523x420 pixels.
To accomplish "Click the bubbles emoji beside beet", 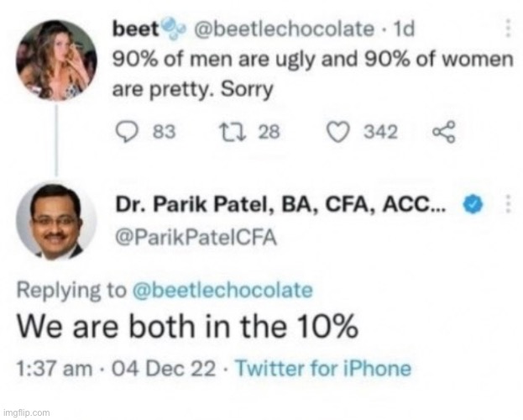I will click(x=173, y=29).
